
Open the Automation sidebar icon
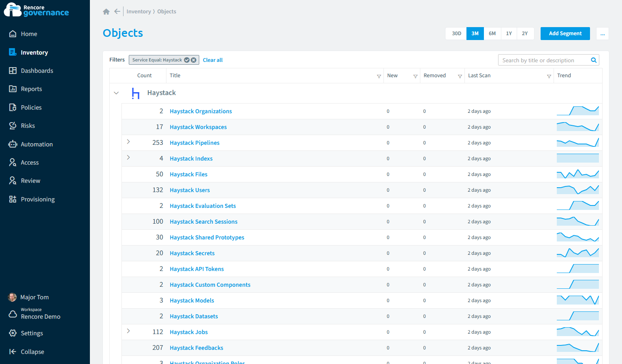(13, 144)
